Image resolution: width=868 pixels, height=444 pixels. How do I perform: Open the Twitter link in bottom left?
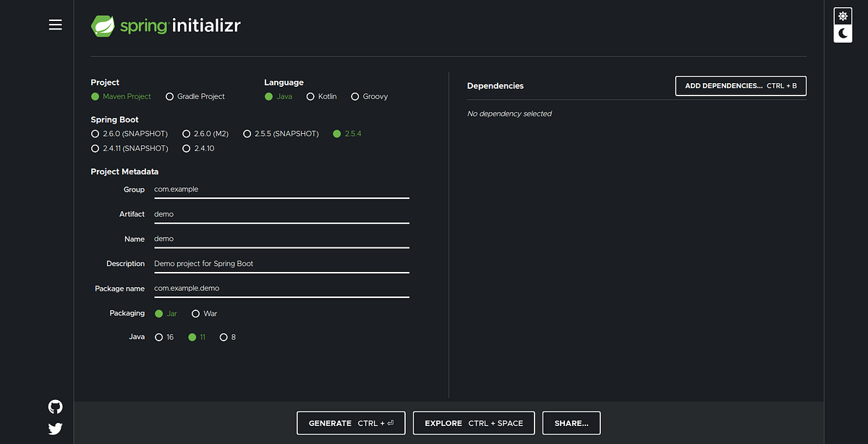(55, 428)
